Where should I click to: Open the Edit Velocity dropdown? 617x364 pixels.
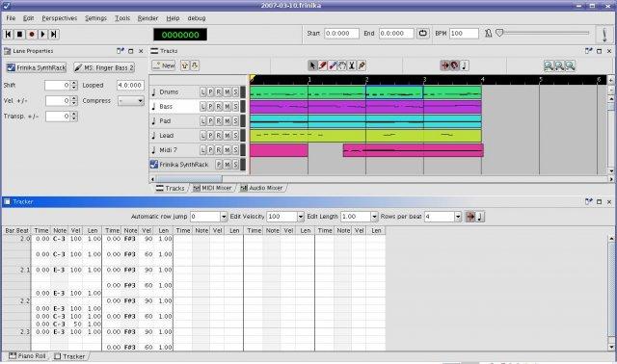click(301, 217)
